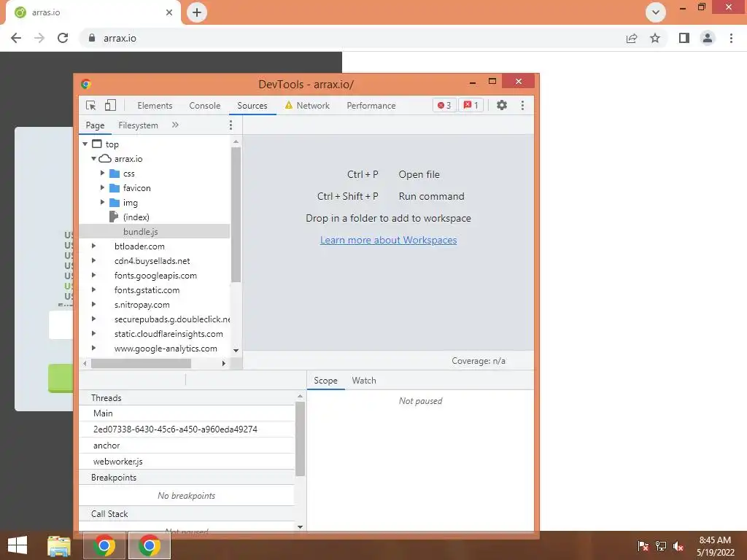Viewport: 747px width, 560px height.
Task: Open the Network tab
Action: click(307, 106)
